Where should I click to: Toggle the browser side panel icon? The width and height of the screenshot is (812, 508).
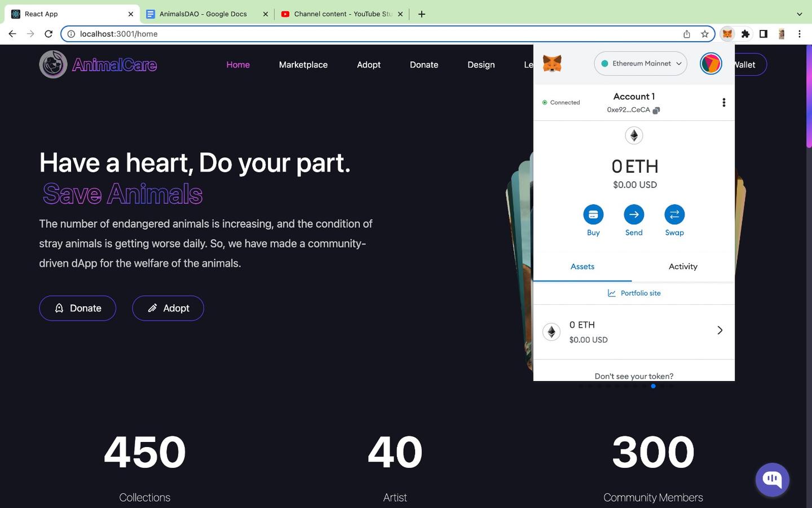click(764, 34)
